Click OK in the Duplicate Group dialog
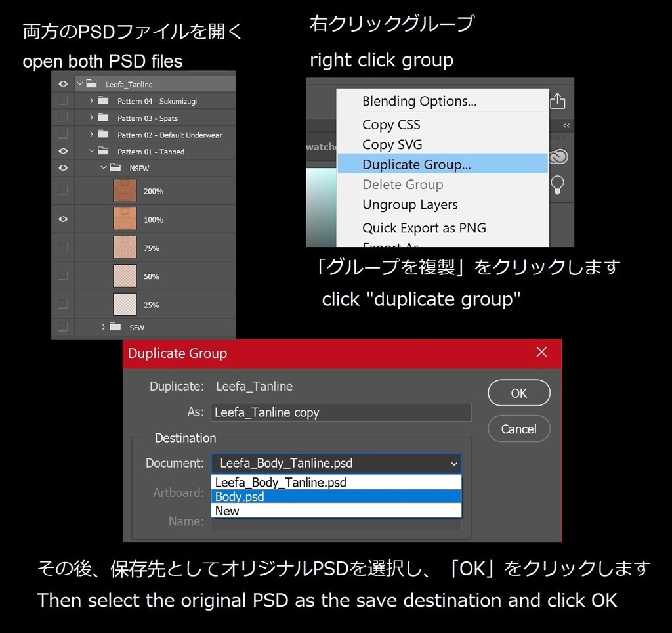672x633 pixels. tap(518, 393)
